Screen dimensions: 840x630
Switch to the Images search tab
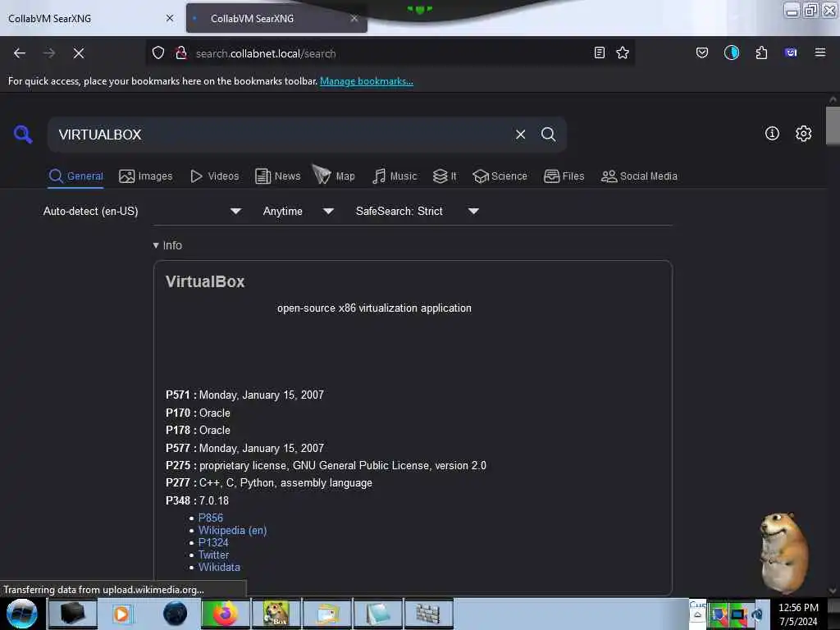point(146,176)
